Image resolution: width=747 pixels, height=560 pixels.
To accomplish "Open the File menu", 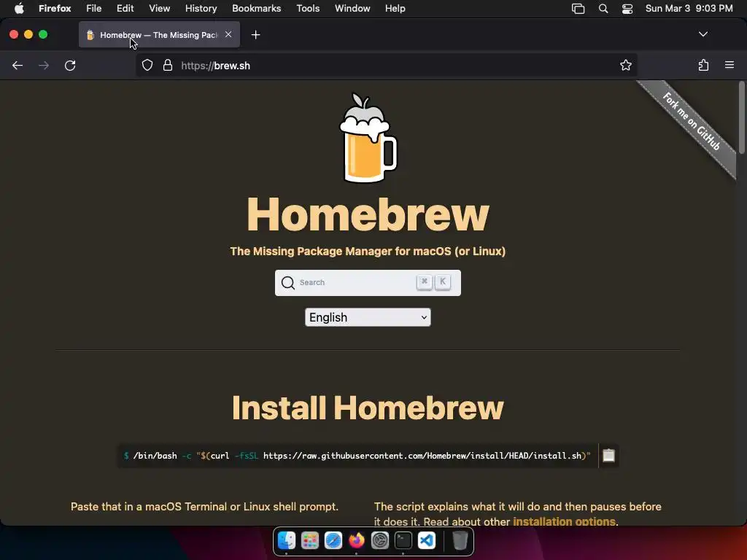I will click(x=94, y=8).
